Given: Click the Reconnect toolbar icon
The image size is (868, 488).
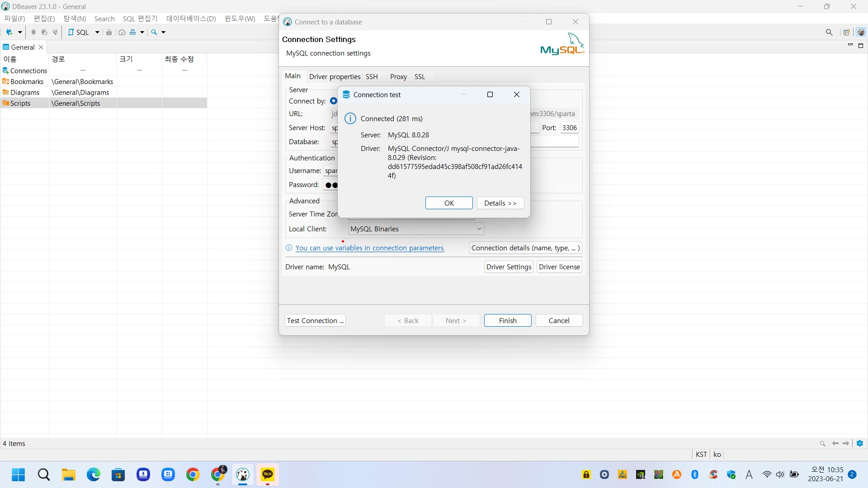Looking at the screenshot, I should pos(44,32).
